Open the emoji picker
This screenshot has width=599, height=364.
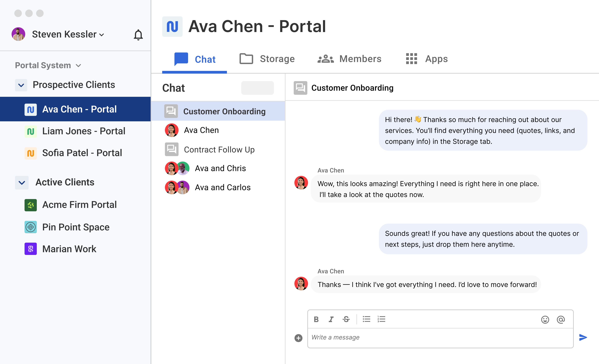[x=545, y=320]
